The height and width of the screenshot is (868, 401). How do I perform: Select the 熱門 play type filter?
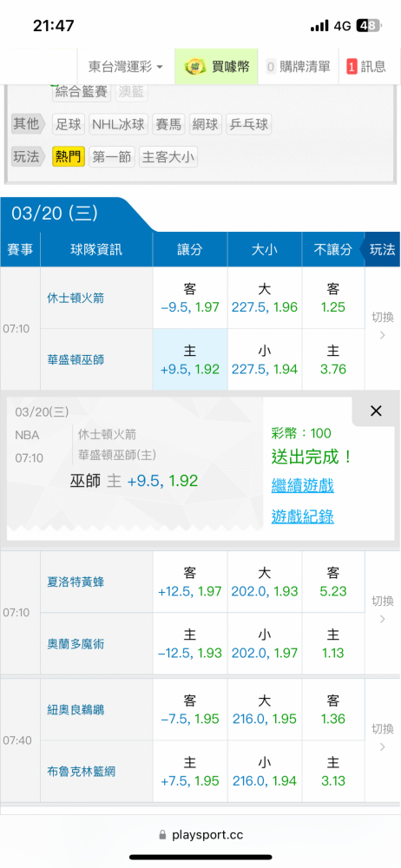[x=68, y=157]
